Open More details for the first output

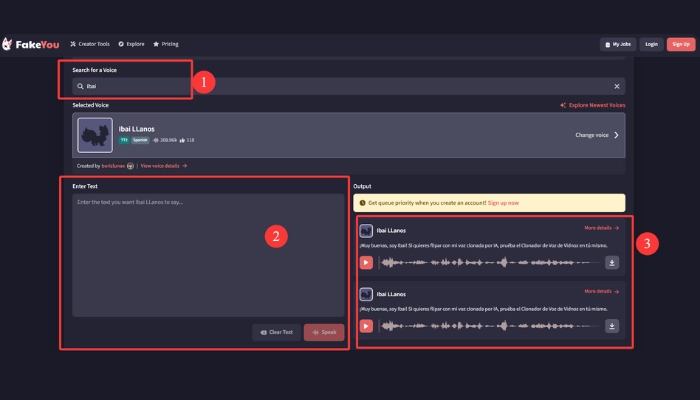(x=601, y=228)
